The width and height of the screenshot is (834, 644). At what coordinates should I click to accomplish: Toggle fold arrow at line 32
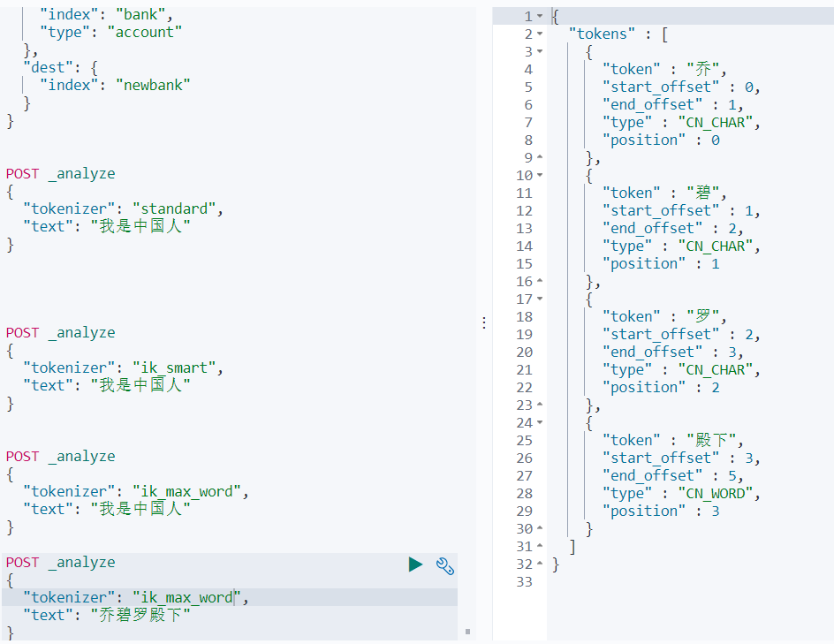pyautogui.click(x=540, y=563)
